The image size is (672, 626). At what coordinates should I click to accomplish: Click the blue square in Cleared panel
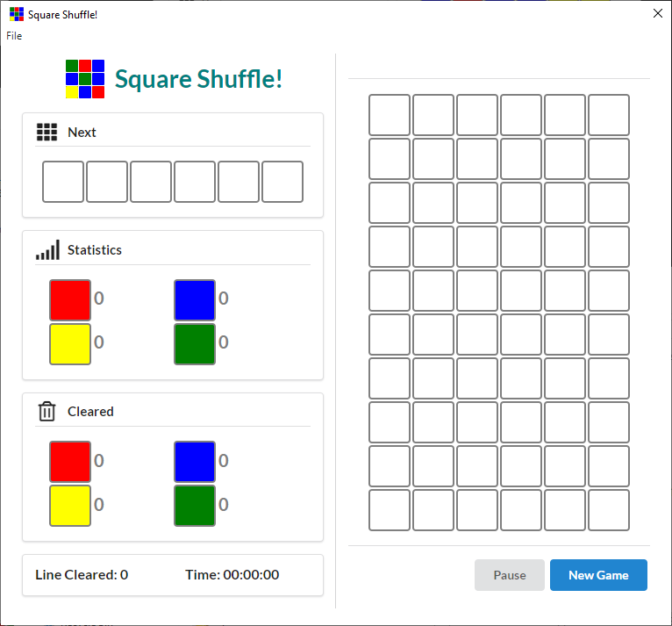(195, 461)
